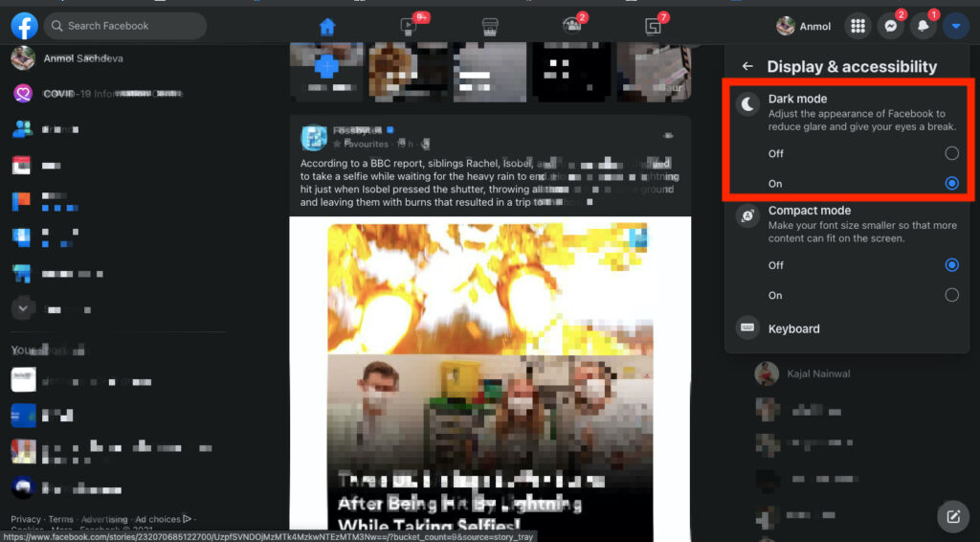This screenshot has width=980, height=542.
Task: Open the apps grid menu icon
Action: tap(858, 27)
